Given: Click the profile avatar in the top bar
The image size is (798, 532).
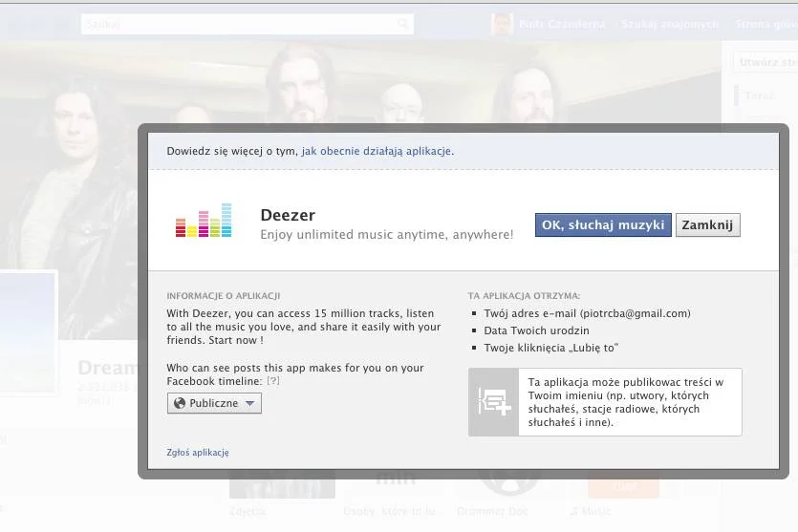Looking at the screenshot, I should 502,24.
